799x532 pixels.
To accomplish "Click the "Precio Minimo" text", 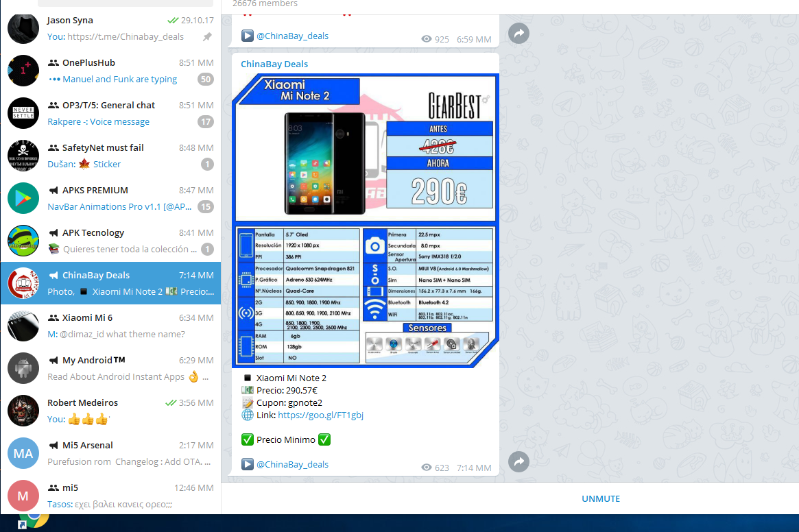I will point(286,439).
